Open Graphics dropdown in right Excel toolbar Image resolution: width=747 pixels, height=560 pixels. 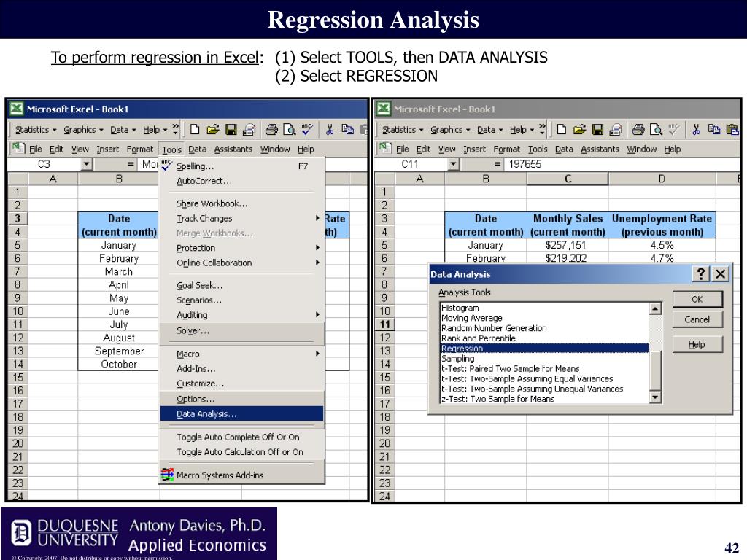(x=450, y=130)
